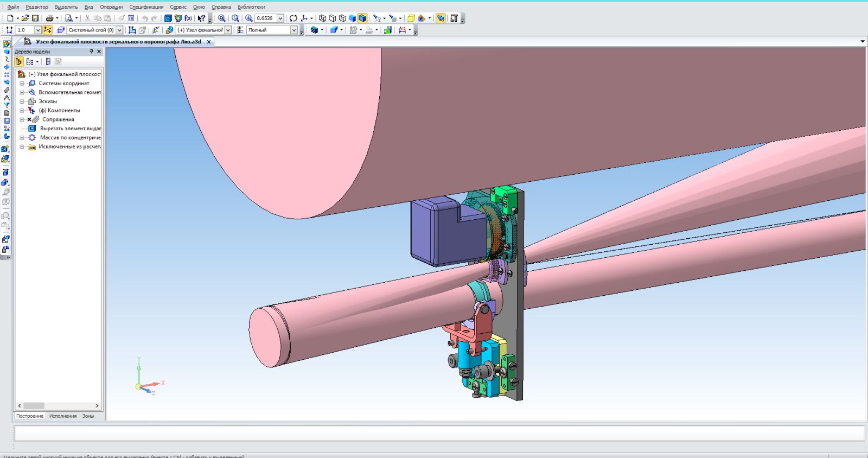Image resolution: width=868 pixels, height=458 pixels.
Task: Expand the Эскизы tree node
Action: pos(22,101)
